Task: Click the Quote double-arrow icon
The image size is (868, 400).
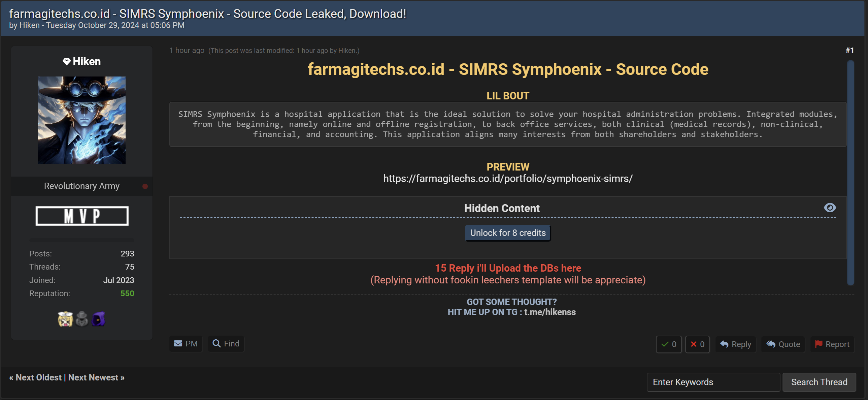Action: pos(770,344)
